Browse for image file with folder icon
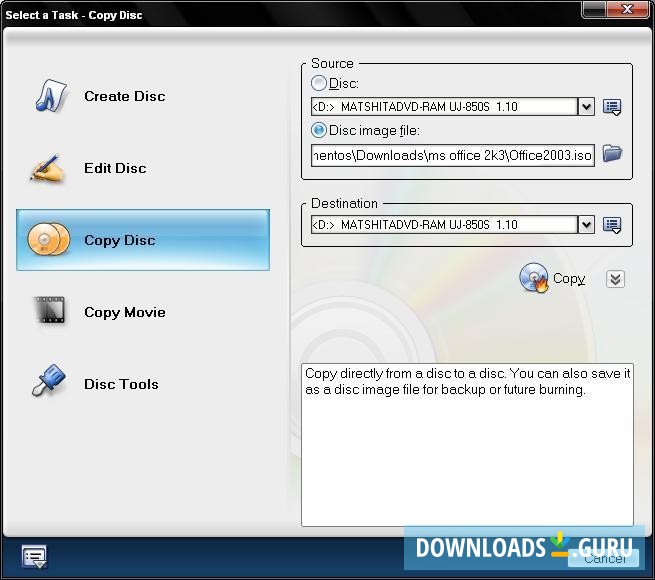The width and height of the screenshot is (655, 580). point(612,154)
